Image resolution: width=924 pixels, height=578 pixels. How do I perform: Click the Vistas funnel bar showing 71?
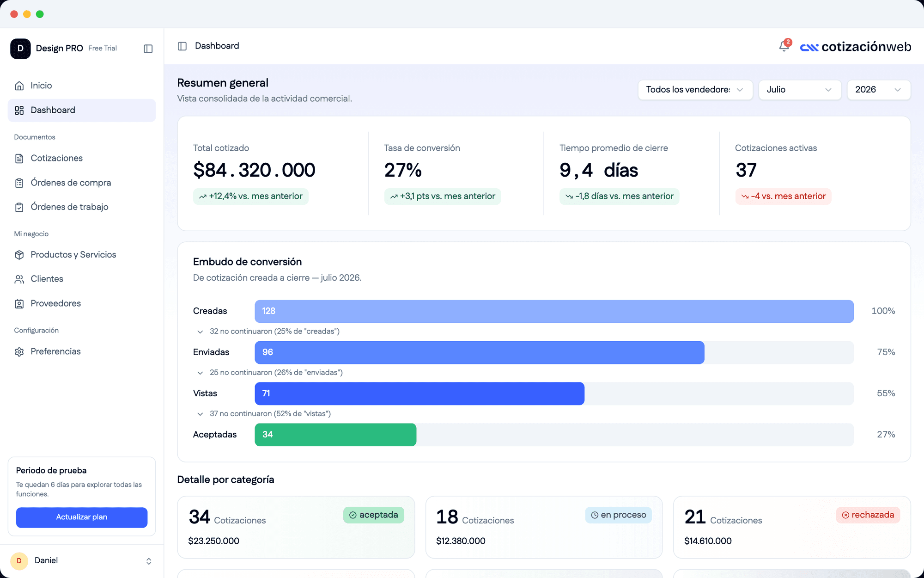pos(419,394)
